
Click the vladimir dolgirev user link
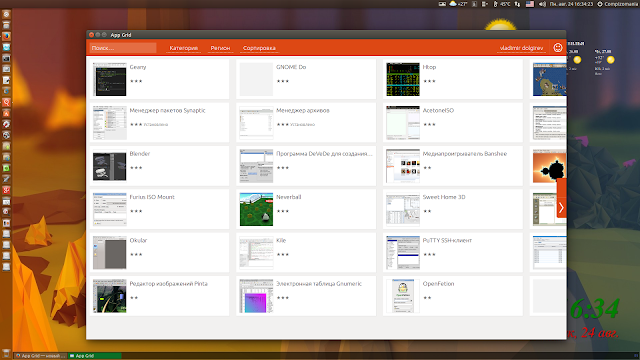click(x=521, y=48)
